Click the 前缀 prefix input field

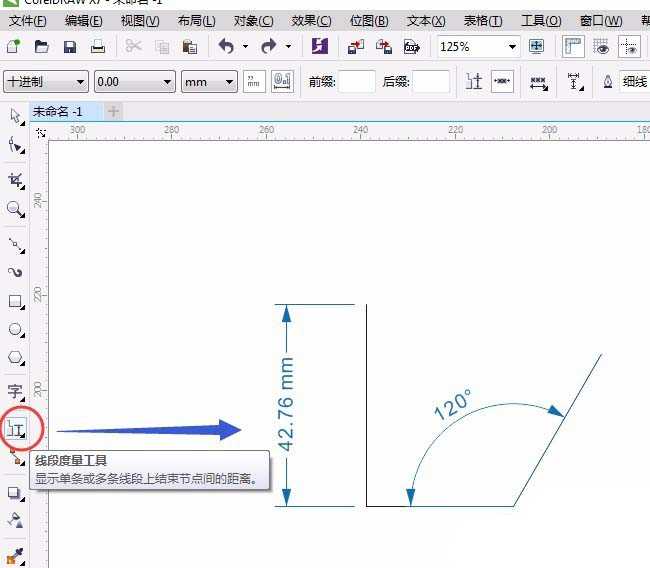pos(356,82)
